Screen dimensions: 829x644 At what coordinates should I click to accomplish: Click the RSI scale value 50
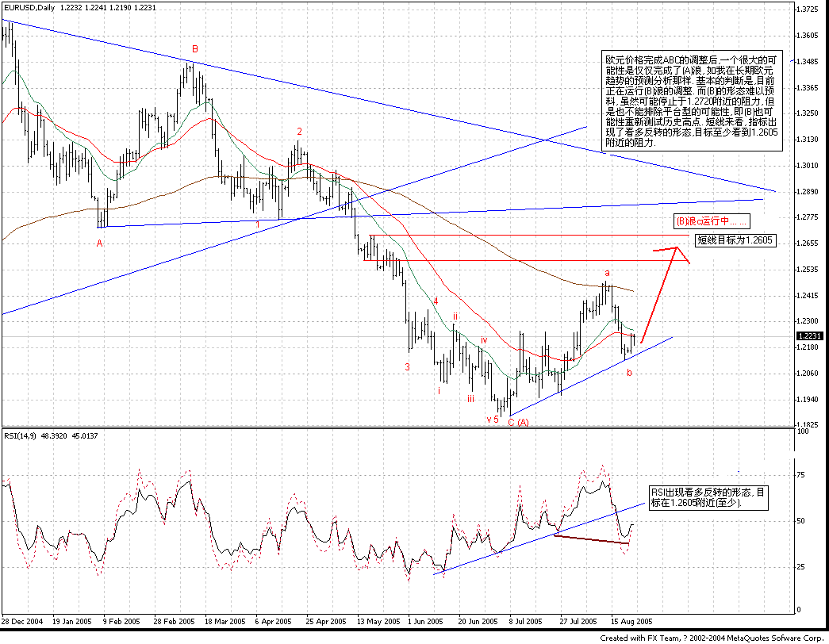click(801, 521)
